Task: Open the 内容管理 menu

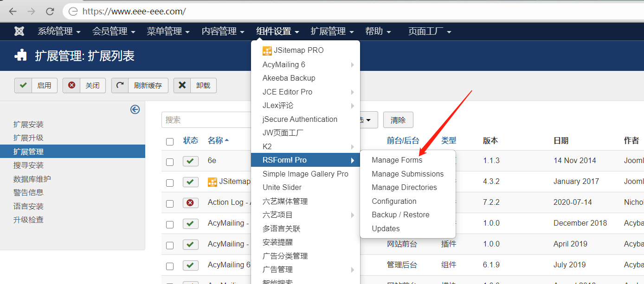Action: pyautogui.click(x=219, y=31)
